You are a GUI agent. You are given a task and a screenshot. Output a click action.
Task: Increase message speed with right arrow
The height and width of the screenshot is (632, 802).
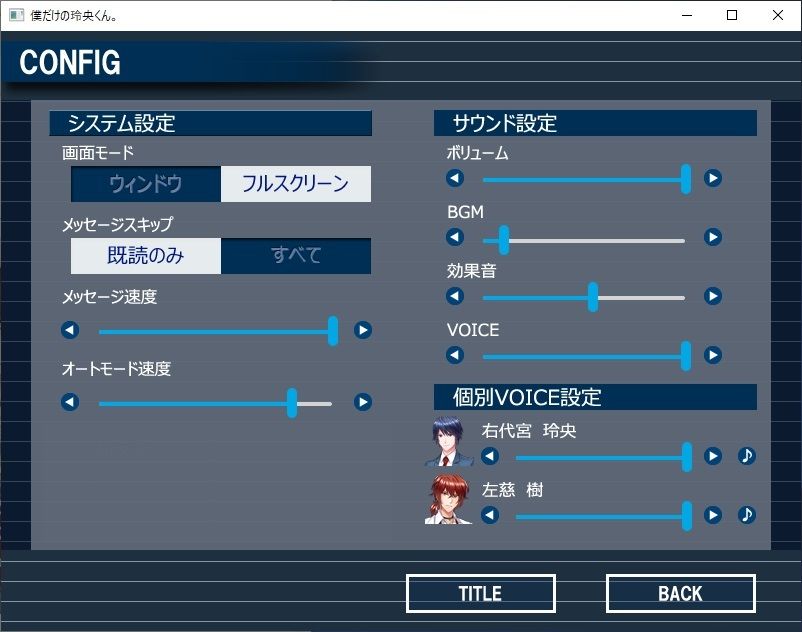pyautogui.click(x=363, y=330)
